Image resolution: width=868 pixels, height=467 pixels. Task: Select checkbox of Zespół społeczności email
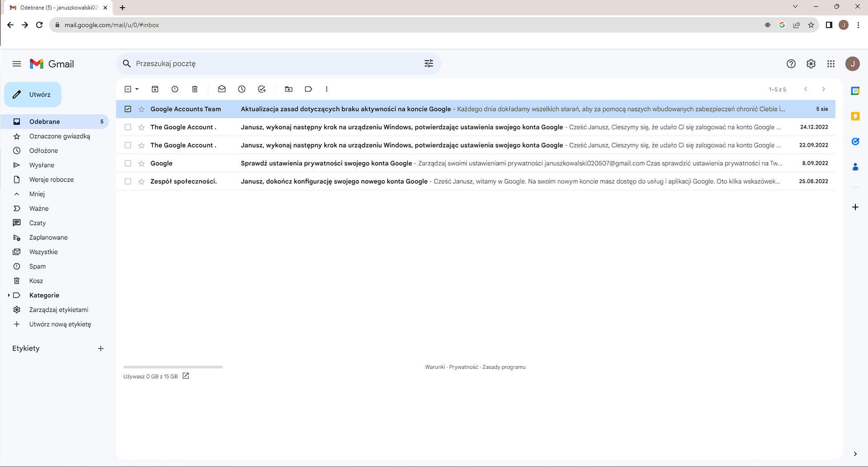pos(128,181)
